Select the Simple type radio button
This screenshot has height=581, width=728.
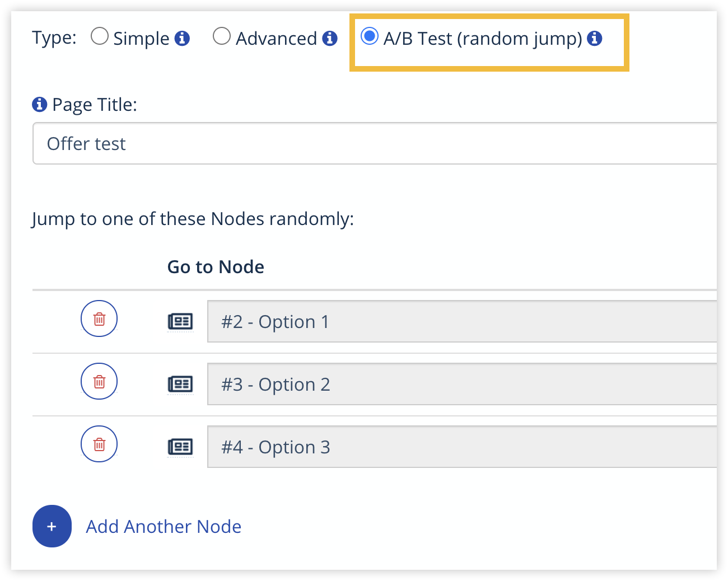tap(100, 36)
